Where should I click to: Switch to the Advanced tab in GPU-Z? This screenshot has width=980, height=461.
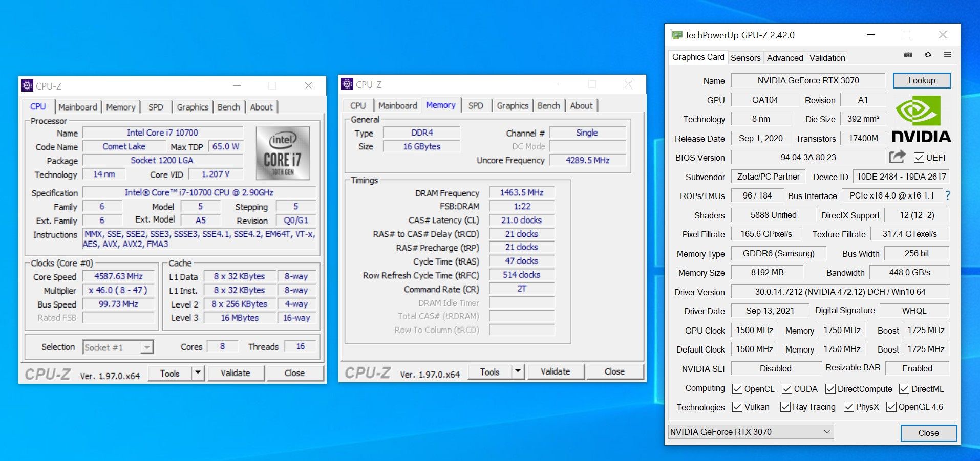(x=785, y=58)
